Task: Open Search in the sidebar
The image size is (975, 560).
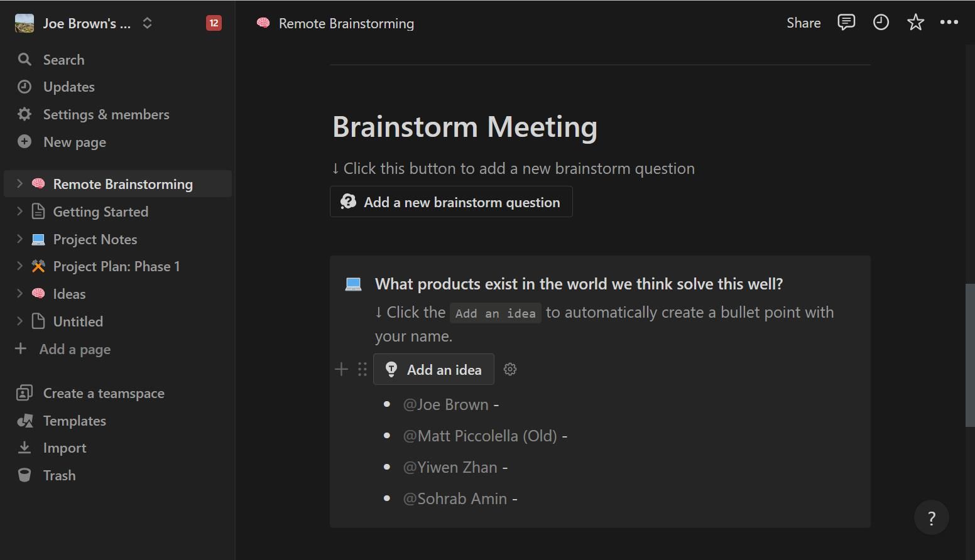Action: point(63,59)
